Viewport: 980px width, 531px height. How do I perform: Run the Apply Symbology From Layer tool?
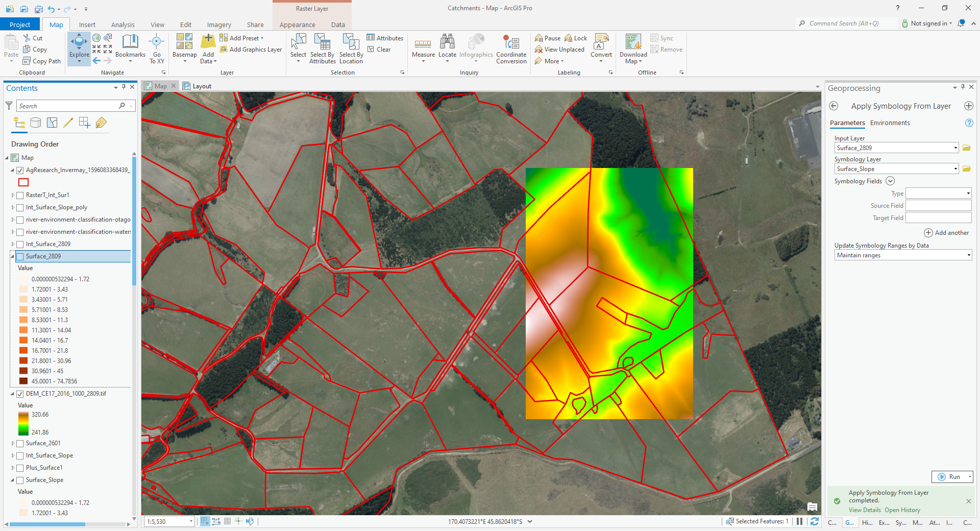(951, 476)
